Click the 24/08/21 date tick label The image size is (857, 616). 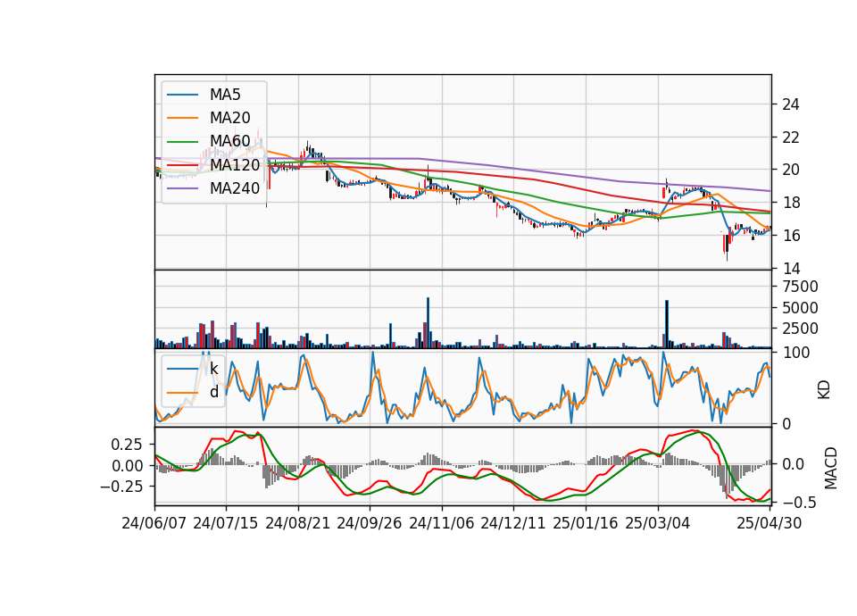(298, 523)
